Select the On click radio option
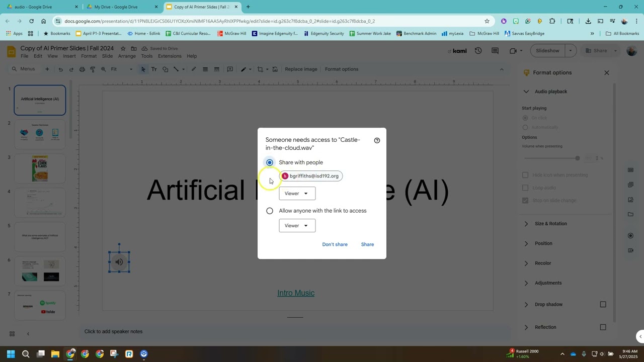 (525, 118)
